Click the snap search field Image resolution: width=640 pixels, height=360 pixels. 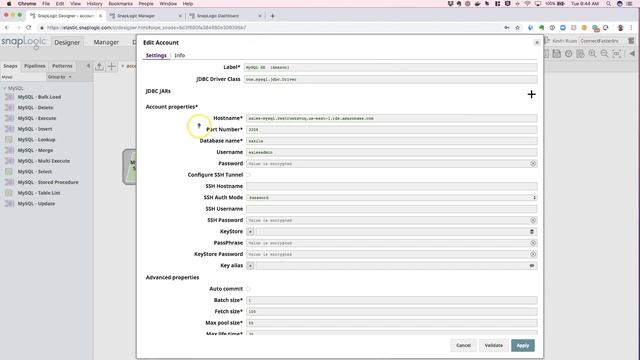click(22, 77)
